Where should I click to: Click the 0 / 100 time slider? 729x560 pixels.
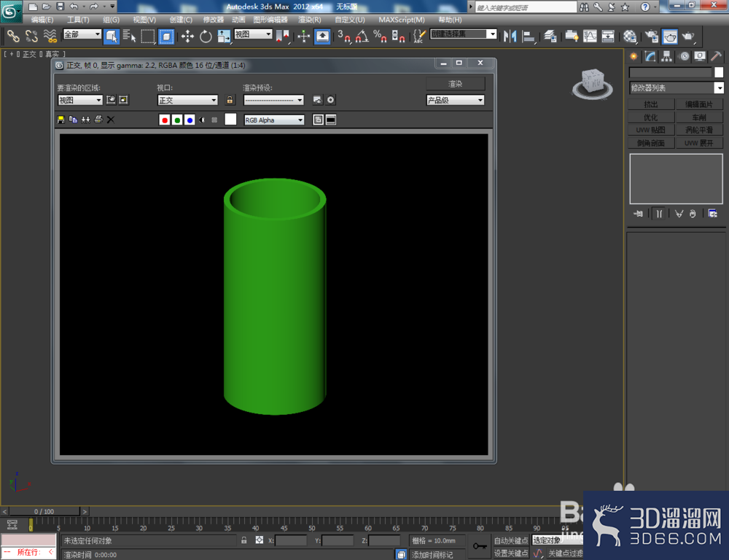pos(44,511)
